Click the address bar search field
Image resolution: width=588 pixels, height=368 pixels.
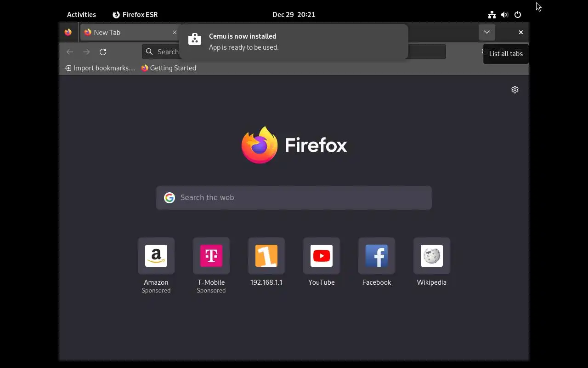pyautogui.click(x=294, y=52)
